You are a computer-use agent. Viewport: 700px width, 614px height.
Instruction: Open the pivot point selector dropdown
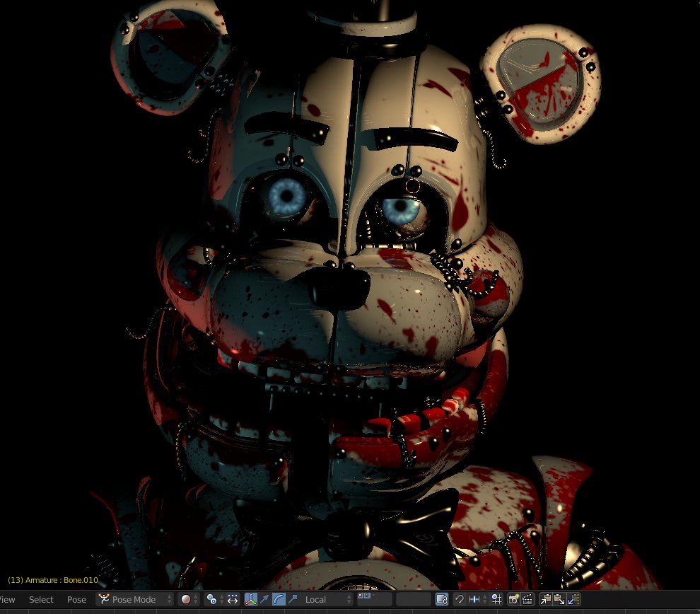tap(214, 599)
